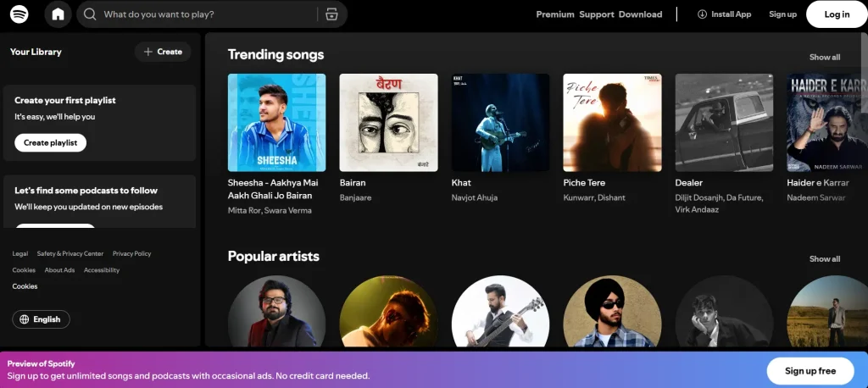
Task: Click 'Preview of Spotify' banner text
Action: (41, 363)
